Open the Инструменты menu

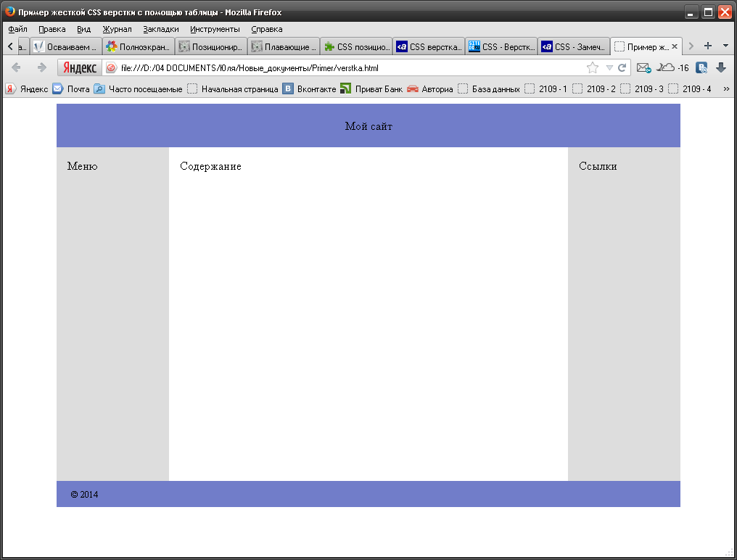click(x=215, y=29)
